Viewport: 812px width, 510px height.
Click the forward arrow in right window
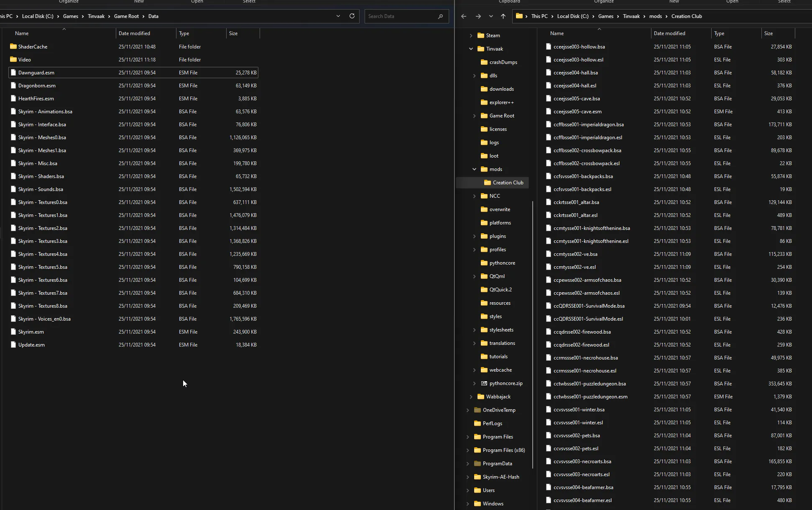click(x=478, y=16)
